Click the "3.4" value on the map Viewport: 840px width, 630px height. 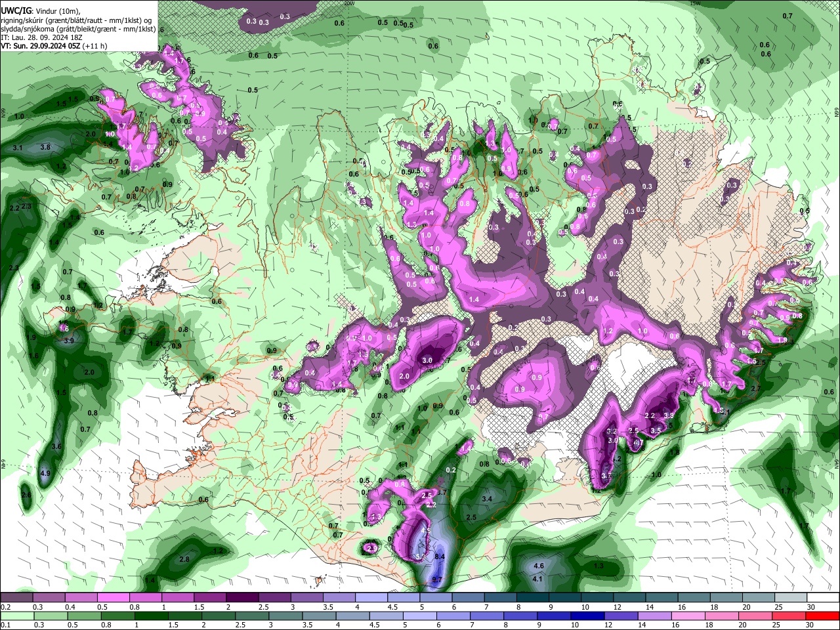point(487,499)
